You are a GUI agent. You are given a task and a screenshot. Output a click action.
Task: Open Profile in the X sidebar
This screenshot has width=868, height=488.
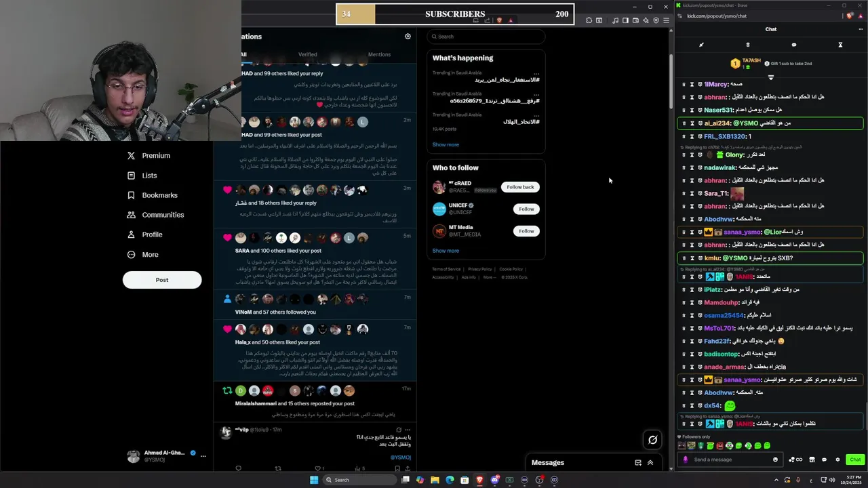point(144,235)
